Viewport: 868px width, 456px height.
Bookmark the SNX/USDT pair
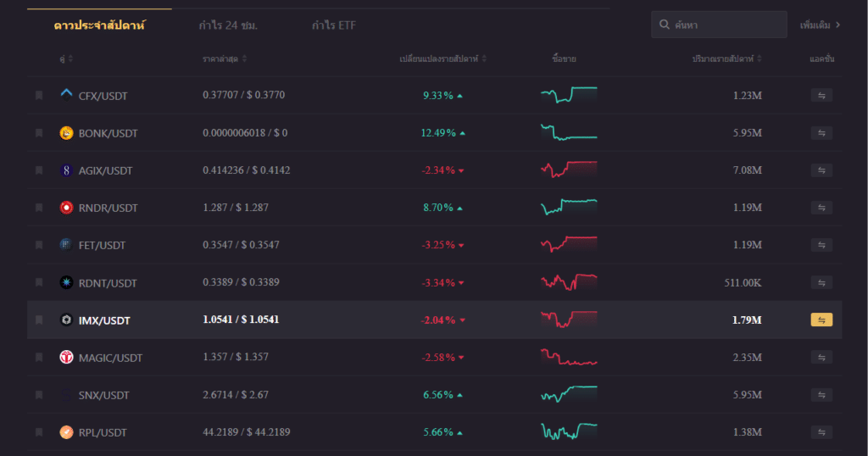39,395
